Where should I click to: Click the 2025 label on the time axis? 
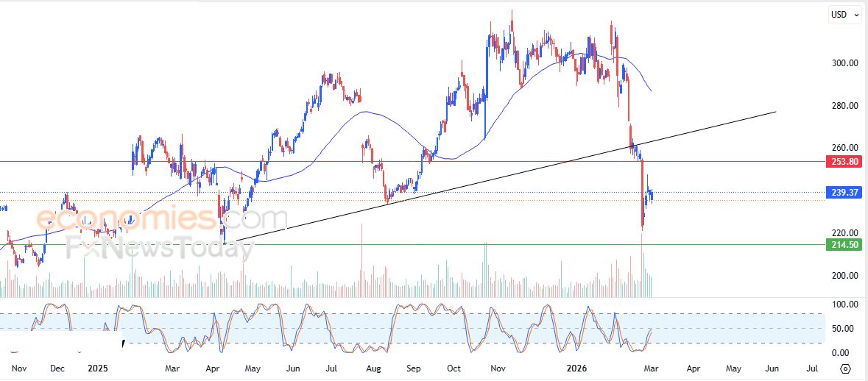97,367
